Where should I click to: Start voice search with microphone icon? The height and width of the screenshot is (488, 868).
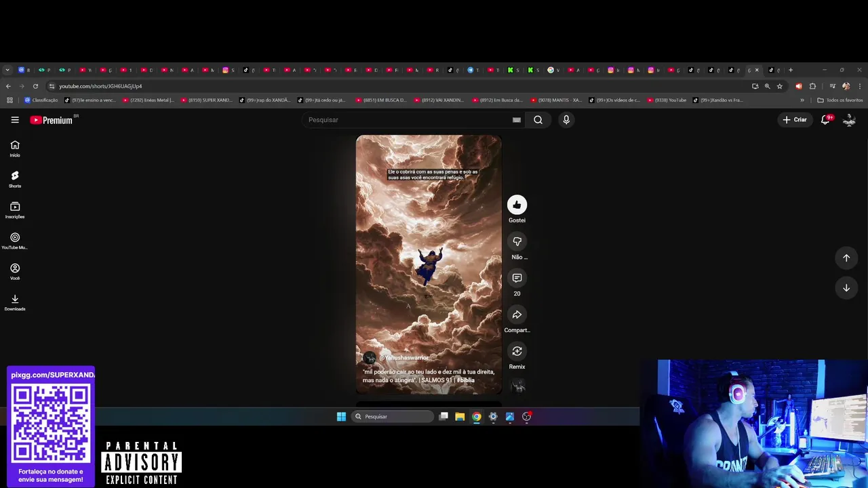tap(566, 120)
